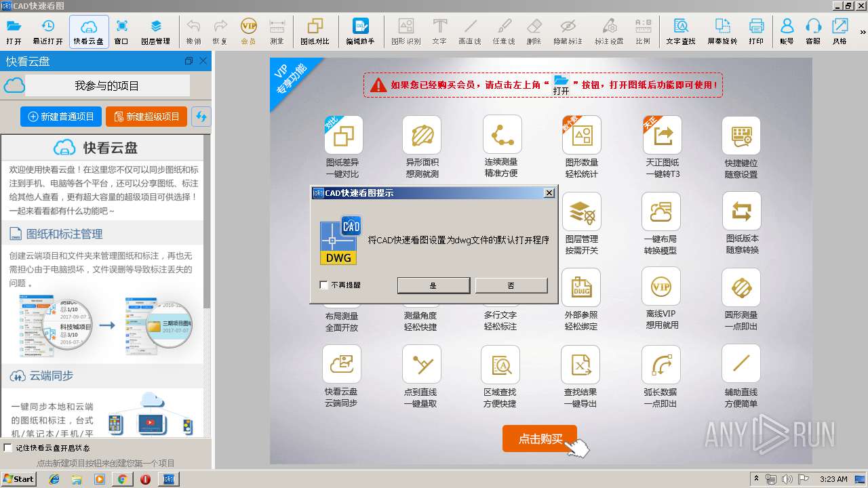Click the 是 (Yes) button
This screenshot has height=488, width=868.
click(x=433, y=285)
